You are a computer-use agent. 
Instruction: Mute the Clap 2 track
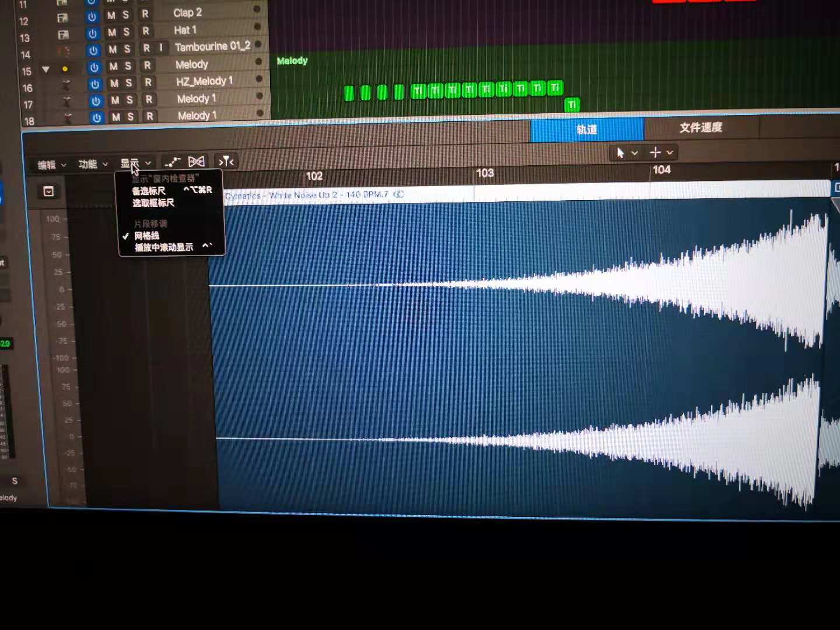click(111, 16)
